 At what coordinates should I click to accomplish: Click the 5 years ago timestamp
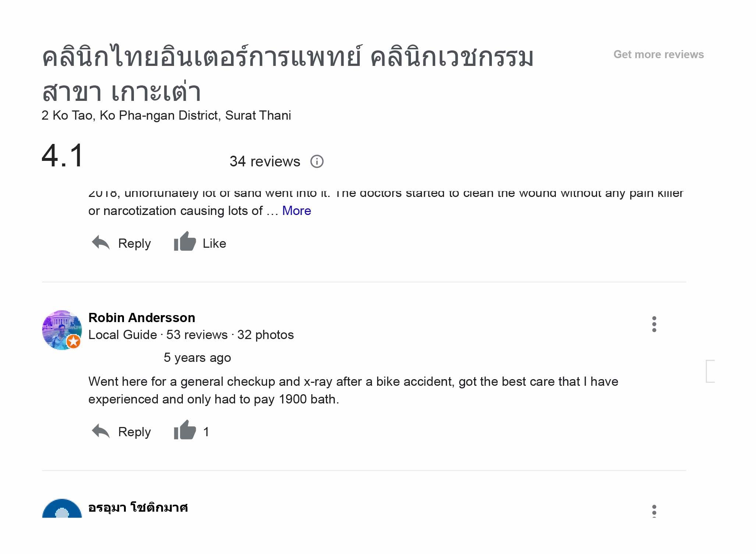click(x=197, y=358)
